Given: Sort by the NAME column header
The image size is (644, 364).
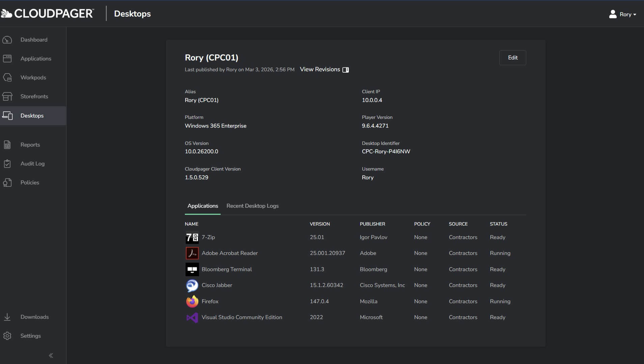Looking at the screenshot, I should (191, 224).
